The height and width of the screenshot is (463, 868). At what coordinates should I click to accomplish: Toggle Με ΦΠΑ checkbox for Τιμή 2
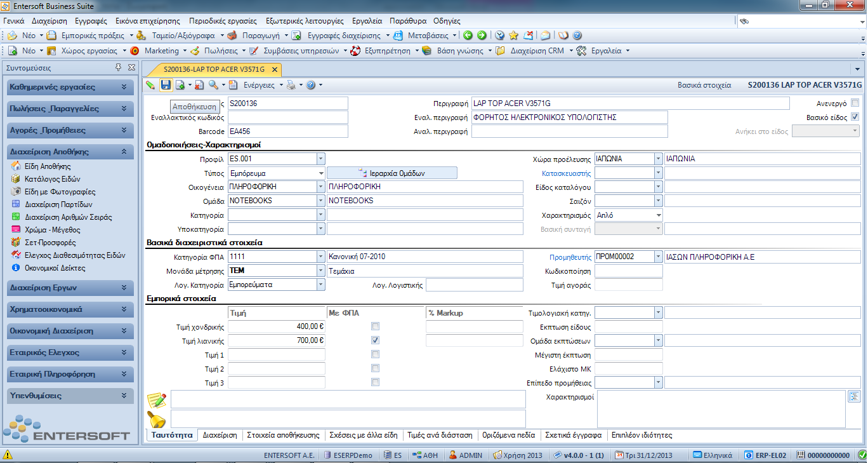376,368
